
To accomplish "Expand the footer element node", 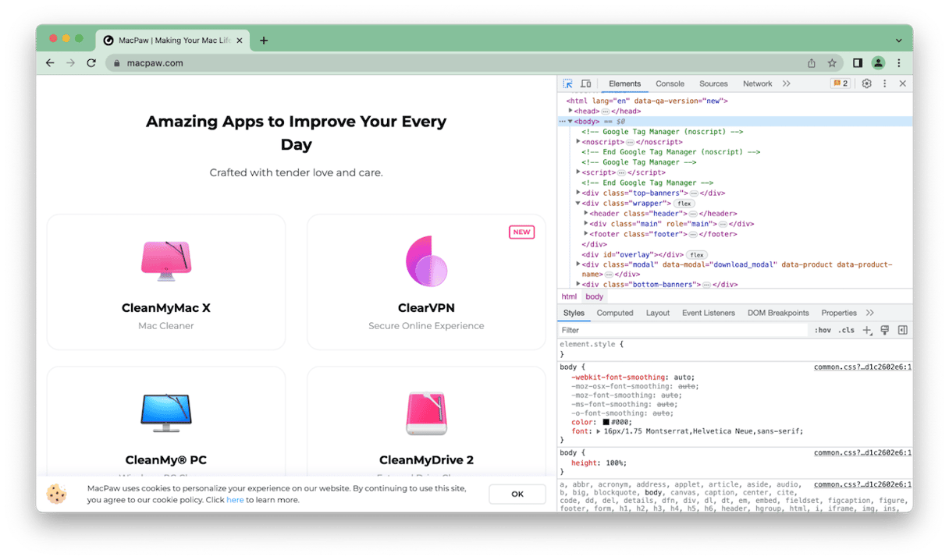I will (x=586, y=234).
